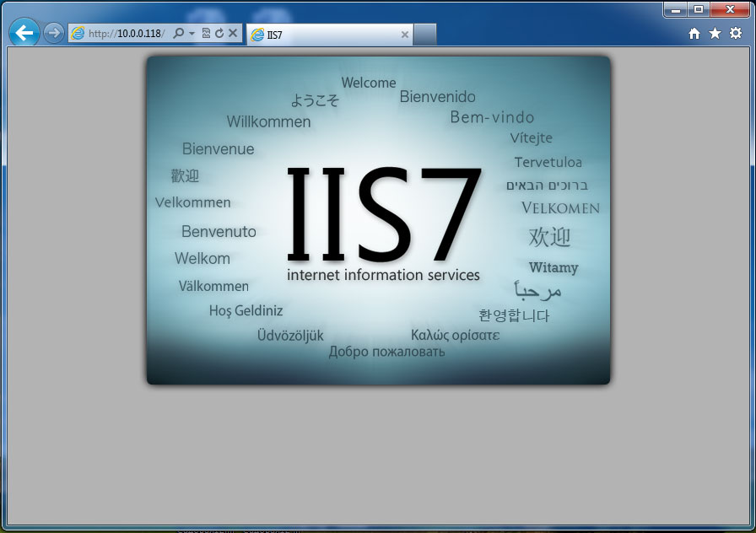The width and height of the screenshot is (756, 533).
Task: Minimize the Internet Explorer window
Action: click(676, 9)
